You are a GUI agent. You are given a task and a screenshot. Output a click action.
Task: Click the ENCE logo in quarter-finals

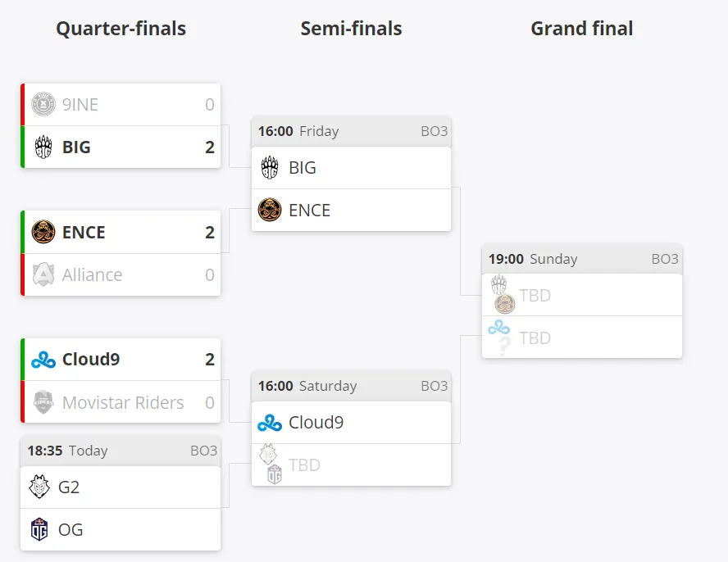[43, 232]
